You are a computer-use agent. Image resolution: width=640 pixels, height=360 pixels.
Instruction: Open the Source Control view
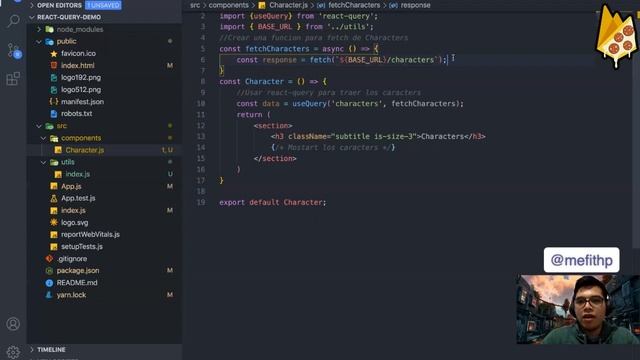pyautogui.click(x=14, y=51)
